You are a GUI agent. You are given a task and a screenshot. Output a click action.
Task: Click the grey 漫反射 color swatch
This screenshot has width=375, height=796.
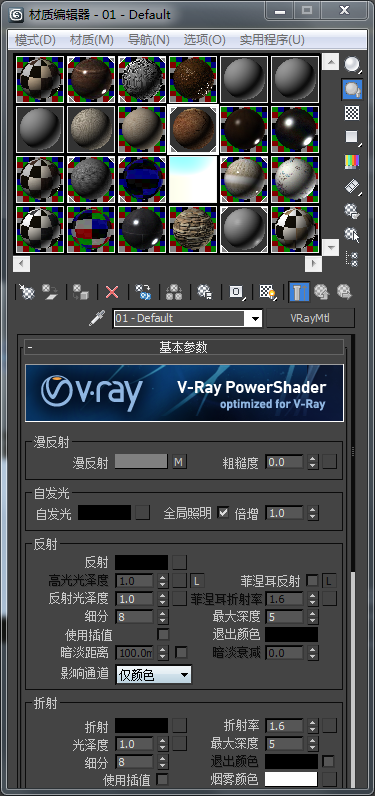click(141, 461)
